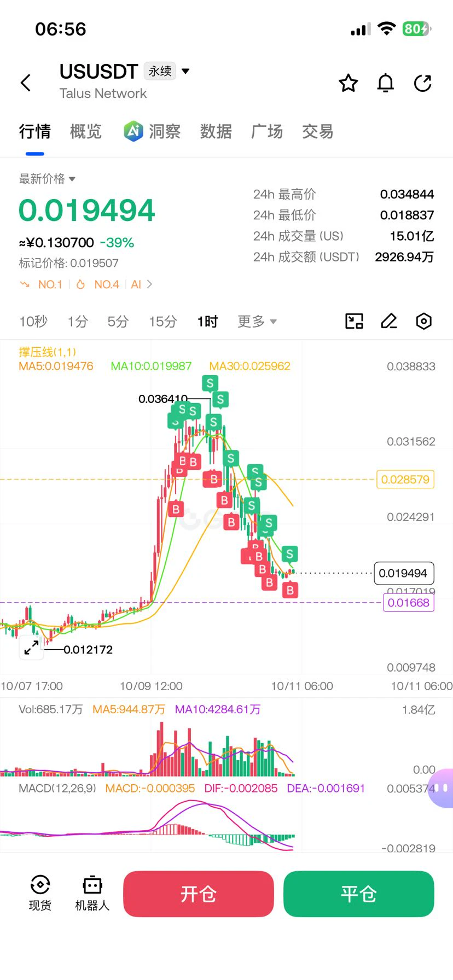Select 1时 chart interval
This screenshot has height=980, width=453.
point(208,322)
